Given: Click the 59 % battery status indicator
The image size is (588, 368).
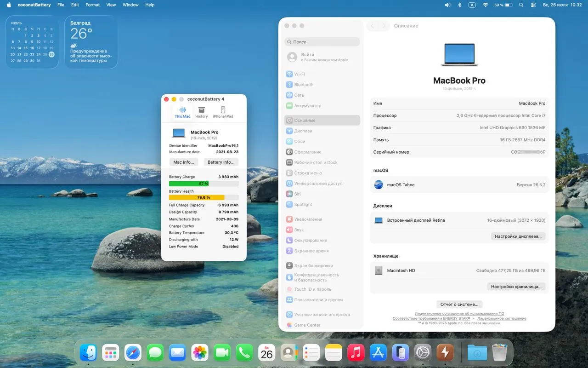Looking at the screenshot, I should click(x=503, y=5).
